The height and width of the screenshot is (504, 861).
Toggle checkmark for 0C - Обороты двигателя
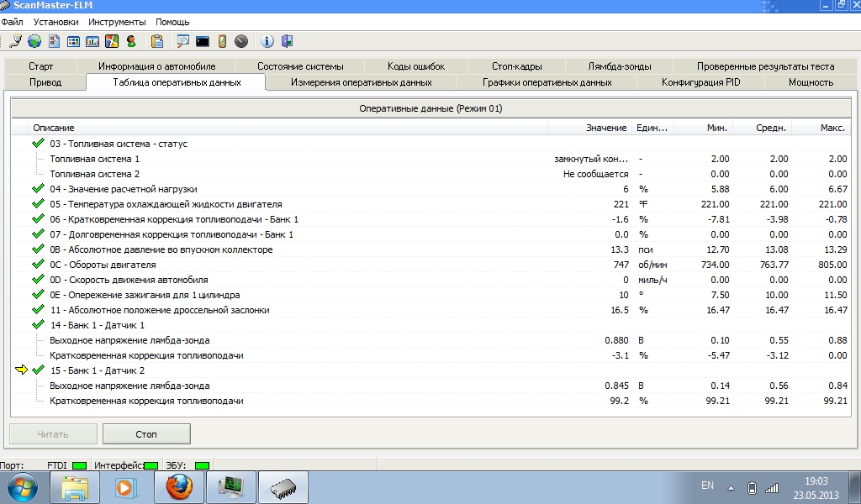38,265
